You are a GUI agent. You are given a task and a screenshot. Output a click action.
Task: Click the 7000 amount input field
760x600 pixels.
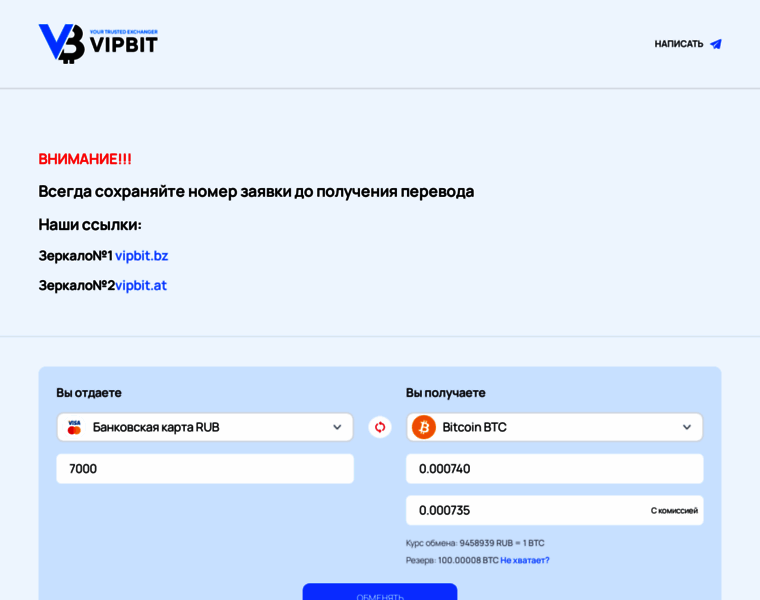tap(205, 469)
